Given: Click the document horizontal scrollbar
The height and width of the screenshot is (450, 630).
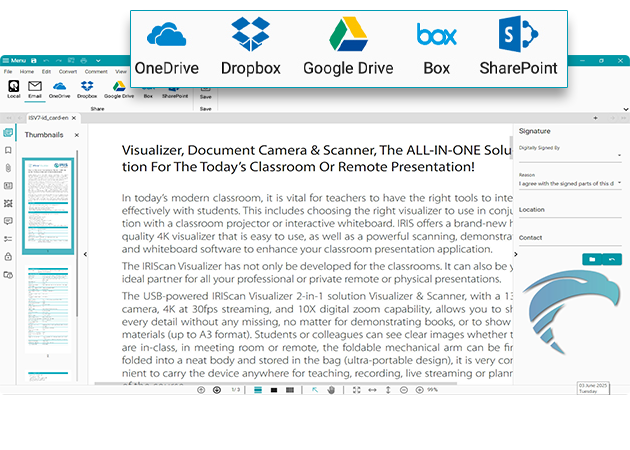Looking at the screenshot, I should pyautogui.click(x=276, y=384).
